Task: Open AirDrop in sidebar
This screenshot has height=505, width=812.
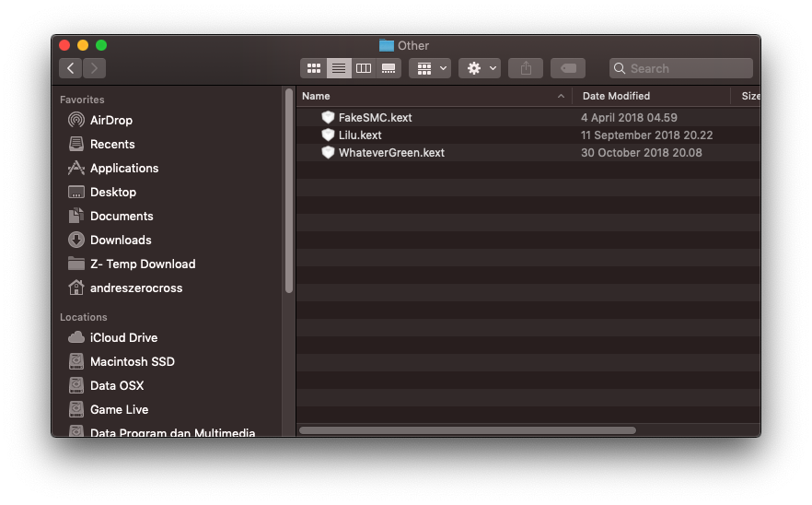Action: click(x=110, y=121)
